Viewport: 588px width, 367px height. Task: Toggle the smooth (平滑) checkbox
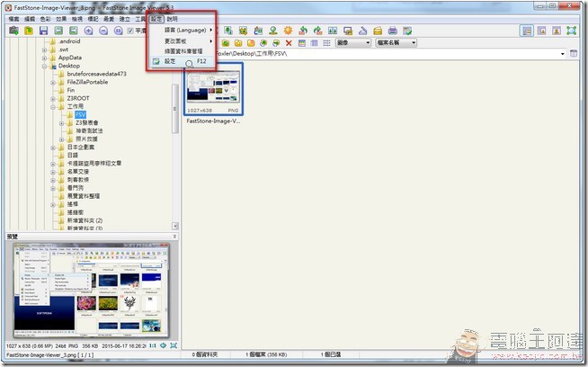pyautogui.click(x=130, y=31)
